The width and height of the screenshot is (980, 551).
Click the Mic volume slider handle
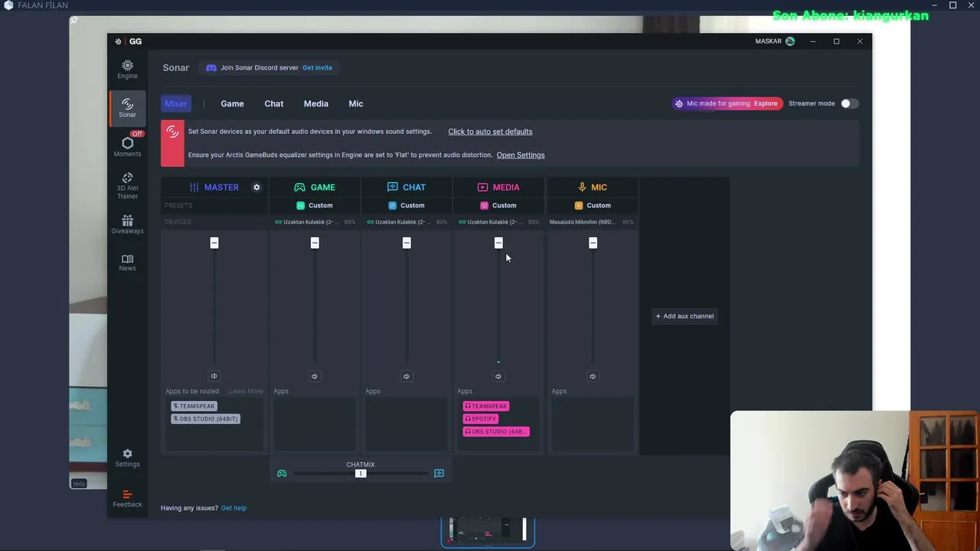(x=593, y=243)
